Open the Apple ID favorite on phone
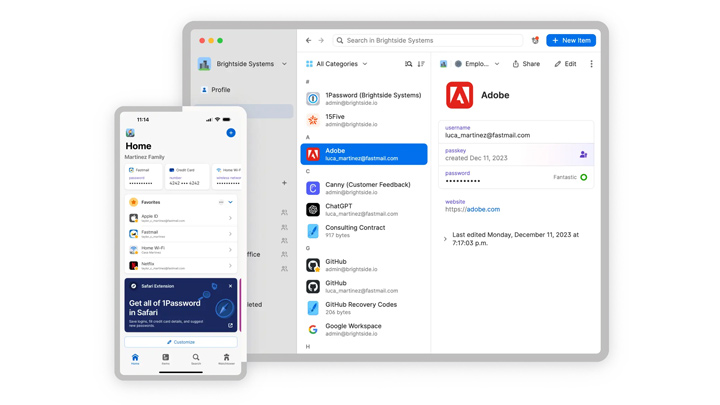Screen dimensions: 720x405 click(181, 218)
